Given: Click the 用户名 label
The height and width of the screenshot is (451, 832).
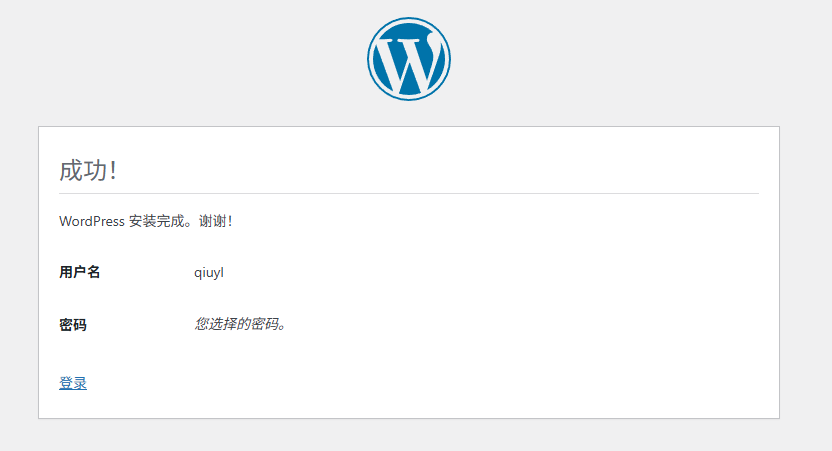Looking at the screenshot, I should pyautogui.click(x=80, y=272).
